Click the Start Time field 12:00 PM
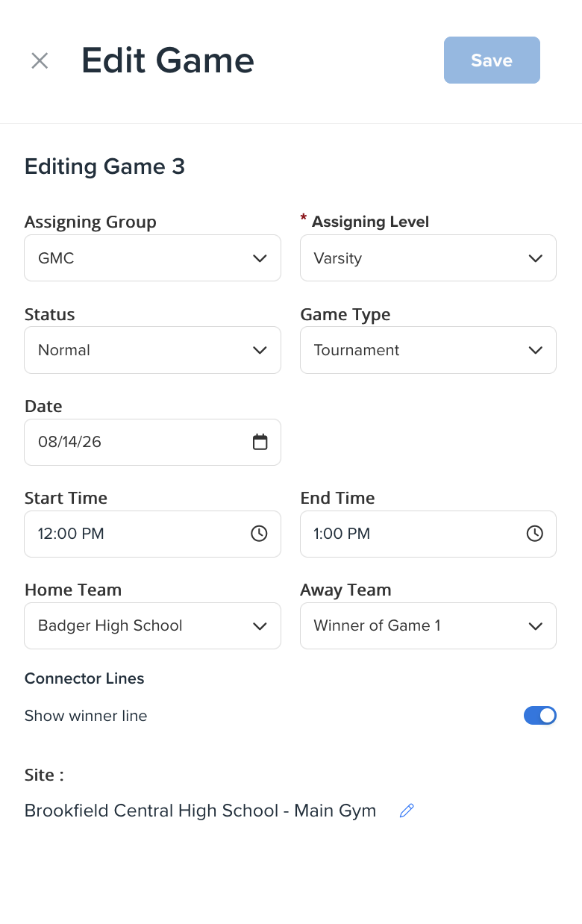This screenshot has height=924, width=582. click(153, 534)
